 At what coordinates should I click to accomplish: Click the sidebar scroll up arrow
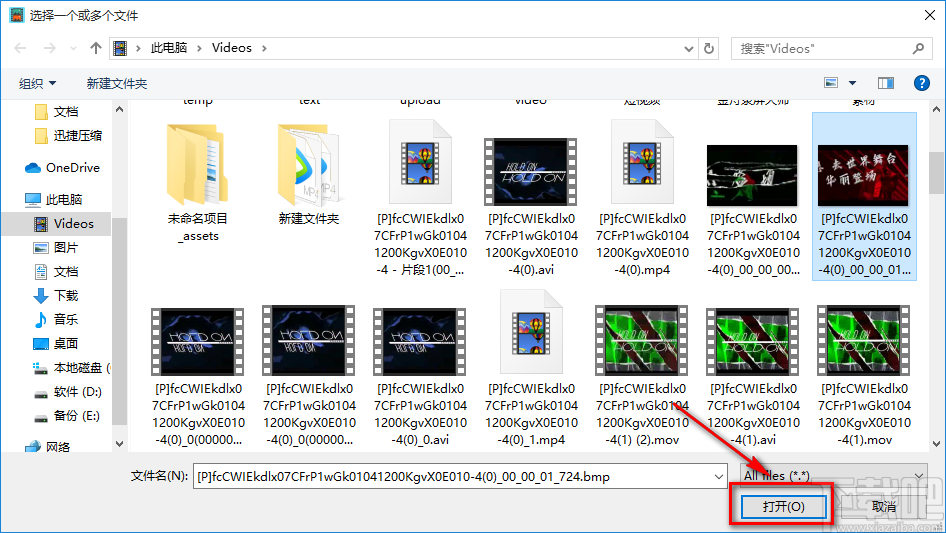coord(119,110)
